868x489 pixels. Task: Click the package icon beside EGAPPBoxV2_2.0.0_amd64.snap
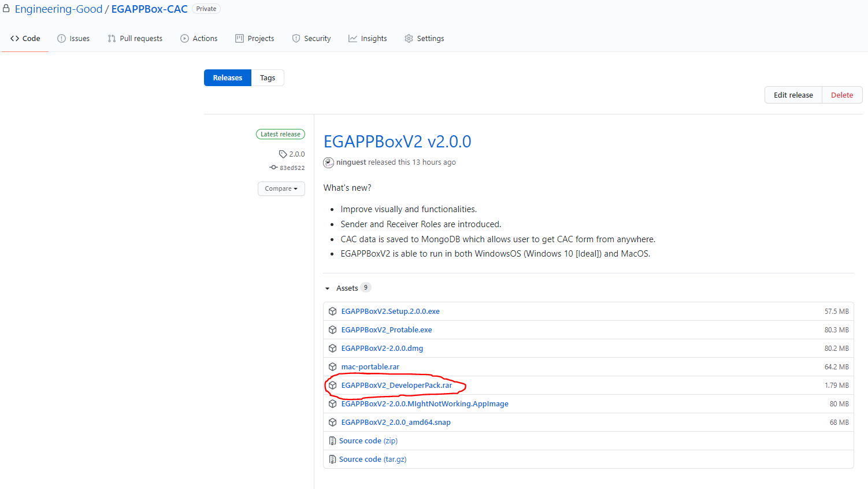[332, 423]
